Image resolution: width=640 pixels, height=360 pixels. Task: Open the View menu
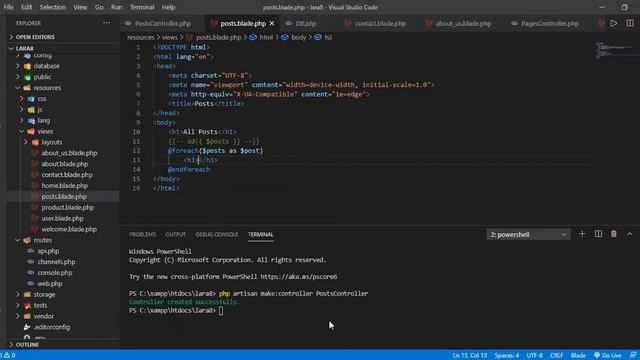point(80,7)
